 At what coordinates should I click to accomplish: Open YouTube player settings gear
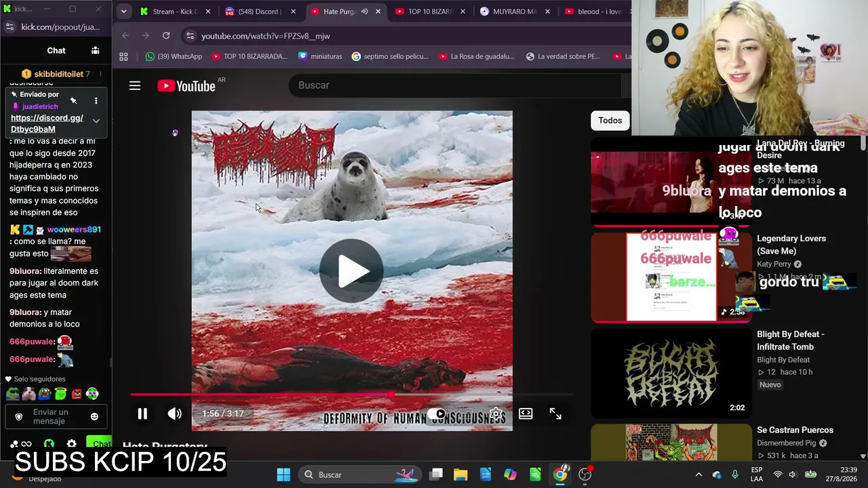[496, 413]
